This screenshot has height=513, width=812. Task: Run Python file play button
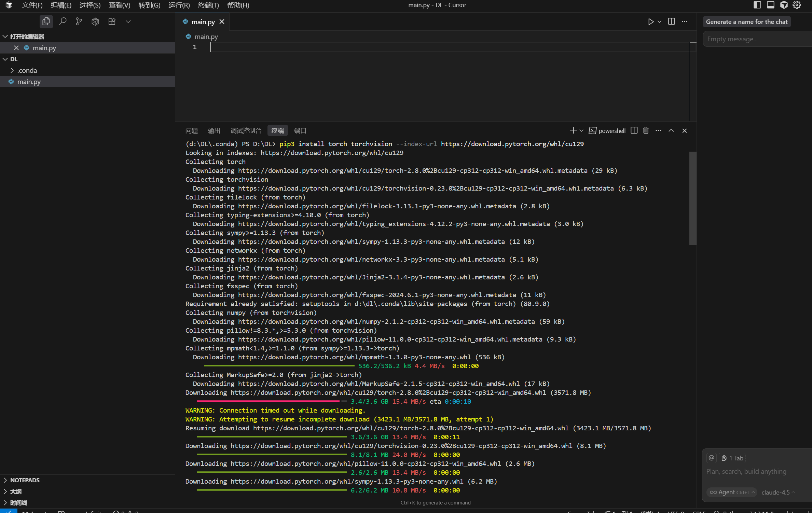[650, 22]
